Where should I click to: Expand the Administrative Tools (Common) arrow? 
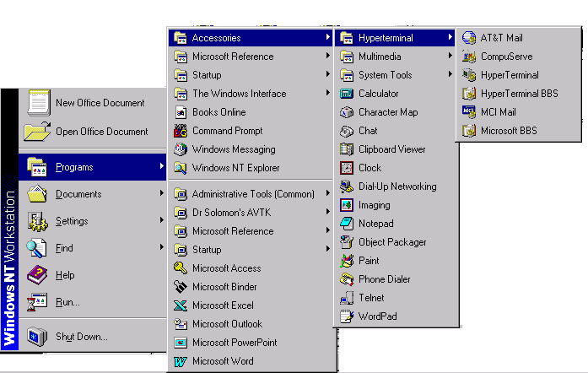click(x=328, y=193)
